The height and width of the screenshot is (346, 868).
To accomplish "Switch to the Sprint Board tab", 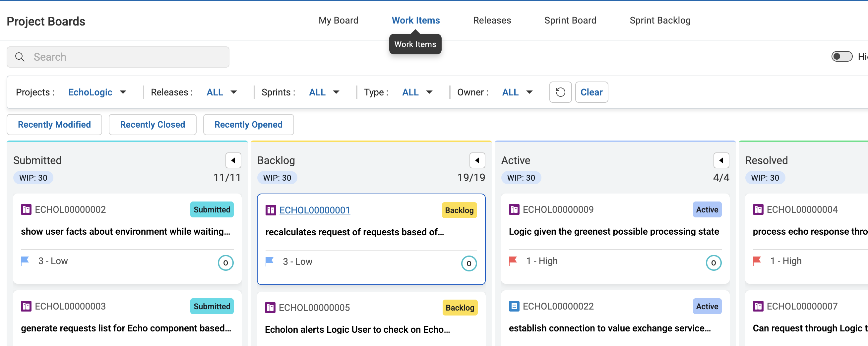I will (570, 21).
